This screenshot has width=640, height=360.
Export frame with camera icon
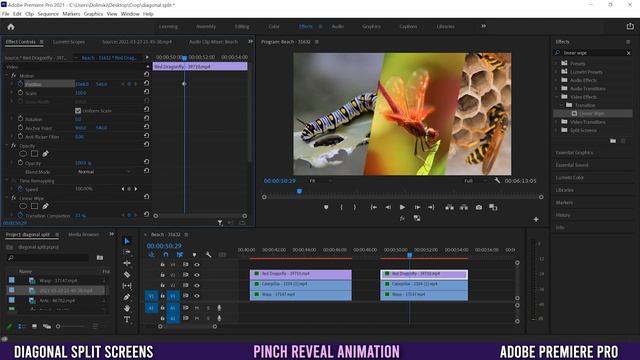coord(479,207)
